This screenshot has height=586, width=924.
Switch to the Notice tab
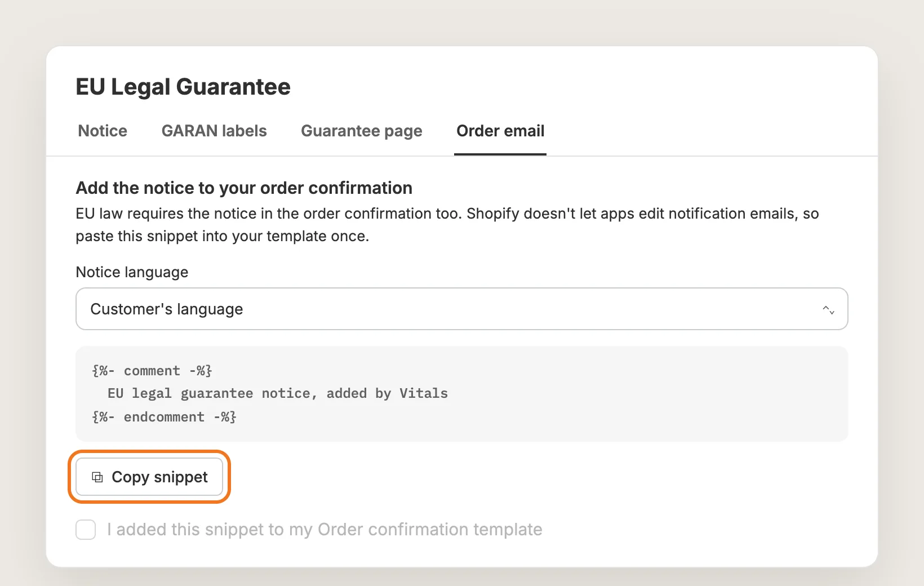103,131
